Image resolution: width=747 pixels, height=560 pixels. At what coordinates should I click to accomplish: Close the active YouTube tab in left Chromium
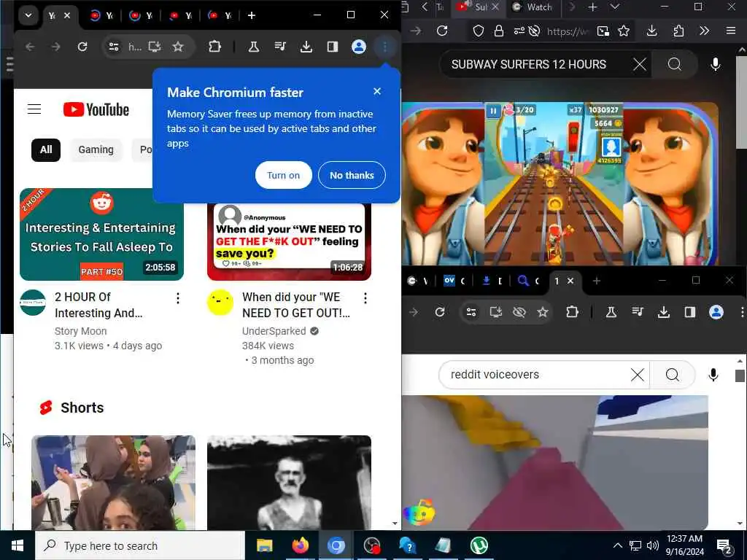tap(67, 15)
